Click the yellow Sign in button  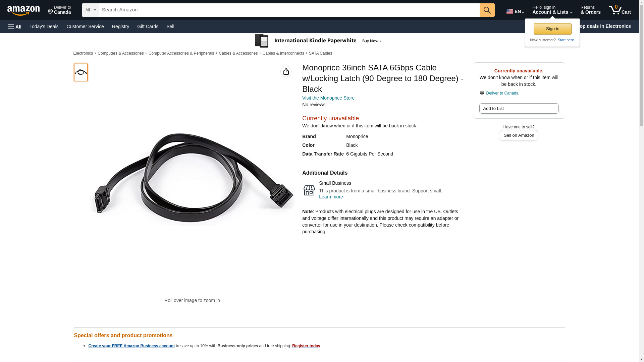(x=552, y=29)
